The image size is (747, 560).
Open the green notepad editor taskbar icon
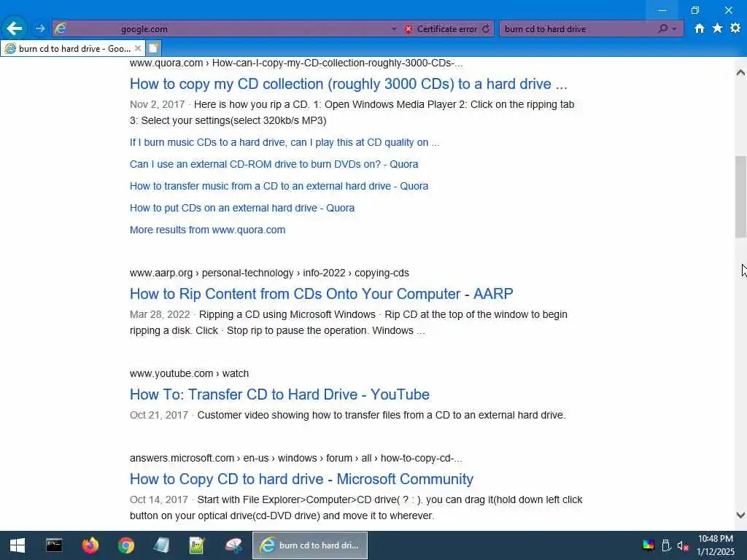click(x=197, y=545)
